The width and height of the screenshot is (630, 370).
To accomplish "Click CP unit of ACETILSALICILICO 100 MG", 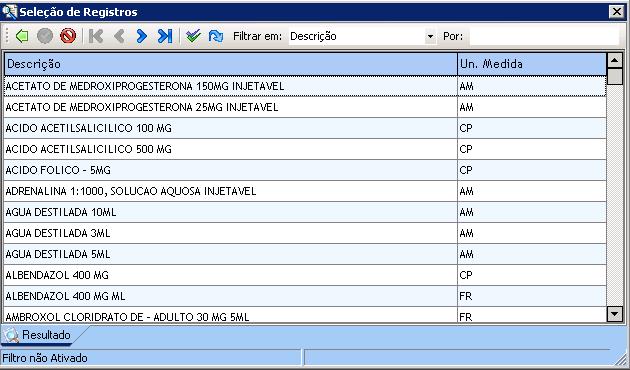I will point(466,128).
